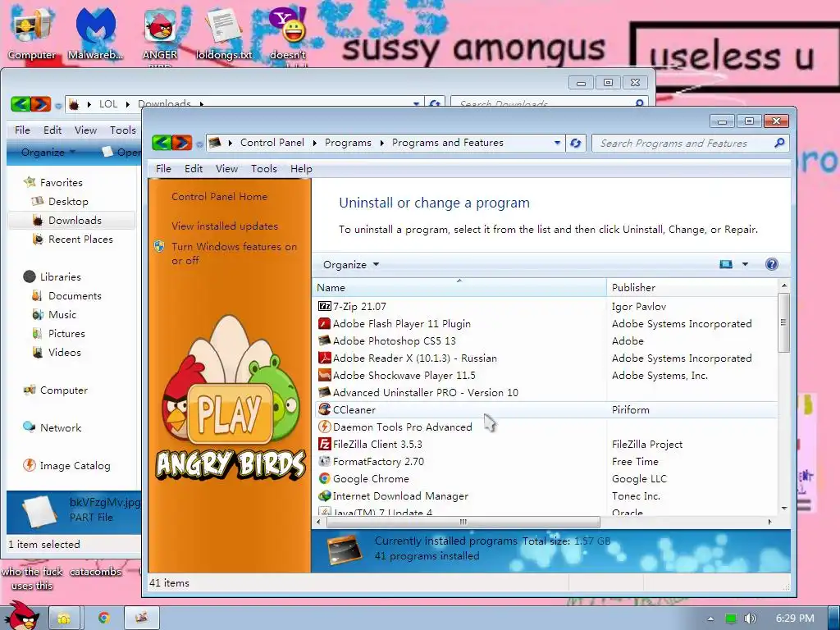Screen dimensions: 840x630
Task: Open the File menu in Programs and Features
Action: (x=163, y=169)
